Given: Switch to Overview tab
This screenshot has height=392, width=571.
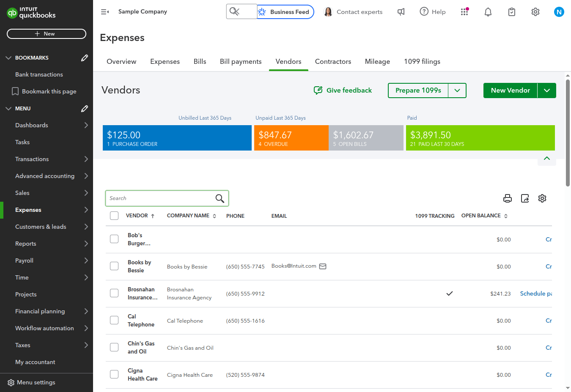Looking at the screenshot, I should 121,62.
